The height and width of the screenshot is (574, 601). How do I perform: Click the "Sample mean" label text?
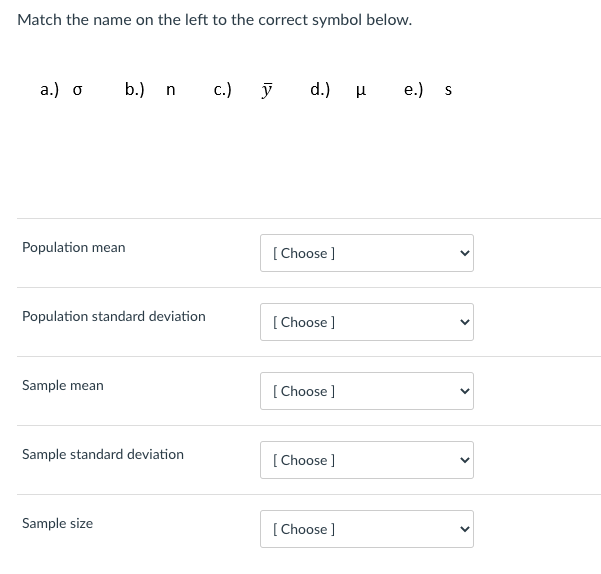63,385
